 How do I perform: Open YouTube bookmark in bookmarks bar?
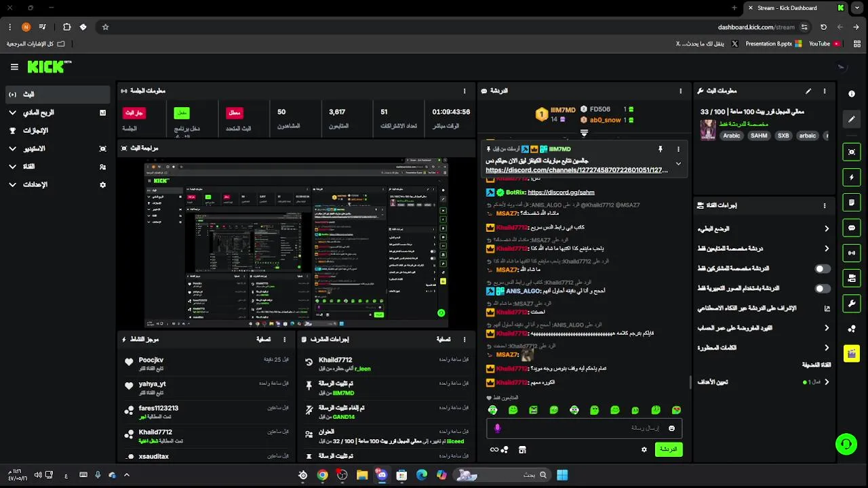click(825, 43)
